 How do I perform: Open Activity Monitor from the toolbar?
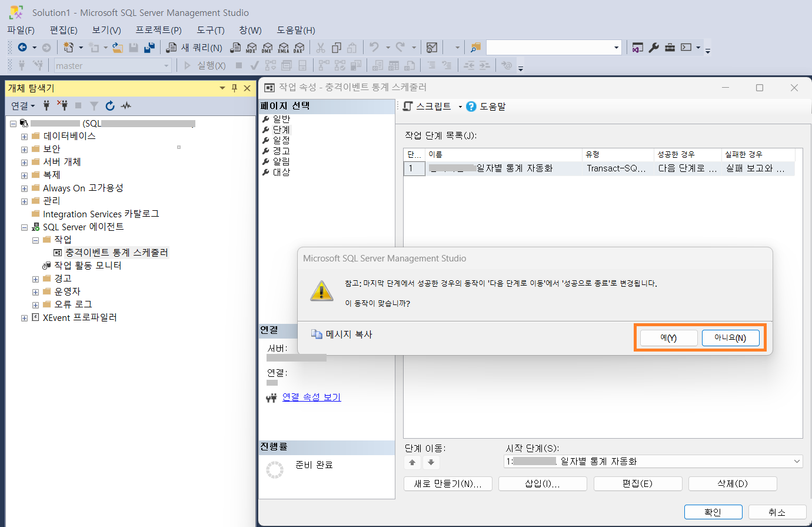[432, 48]
